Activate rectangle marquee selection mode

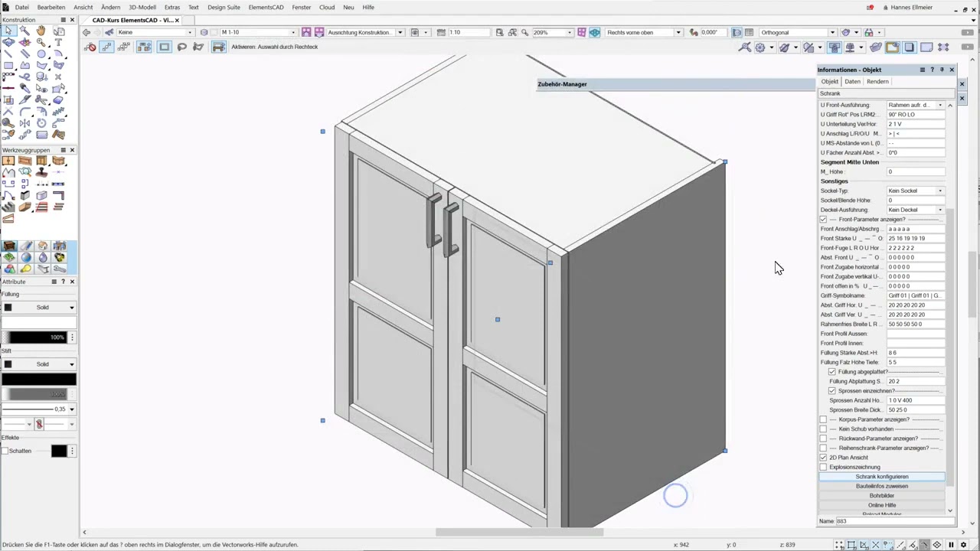click(164, 47)
